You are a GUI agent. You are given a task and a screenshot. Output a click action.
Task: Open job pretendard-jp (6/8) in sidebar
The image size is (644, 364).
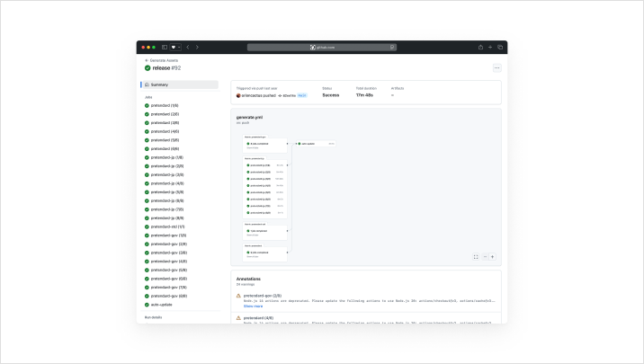tap(164, 200)
